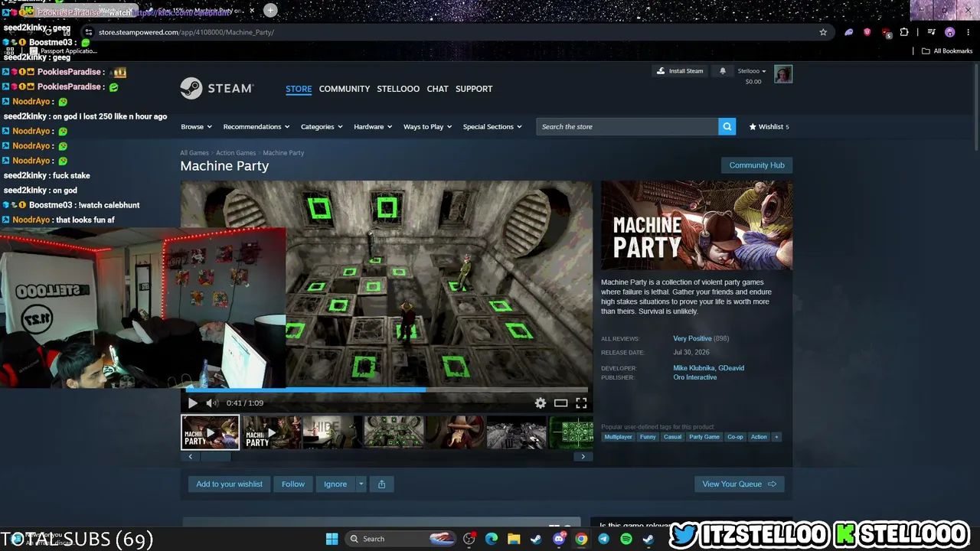
Task: Open the Stellooo account dropdown
Action: tap(751, 71)
